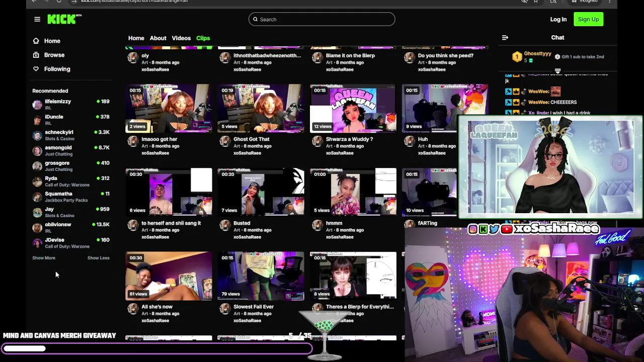The width and height of the screenshot is (644, 362).
Task: Click the Following heart icon
Action: 36,69
